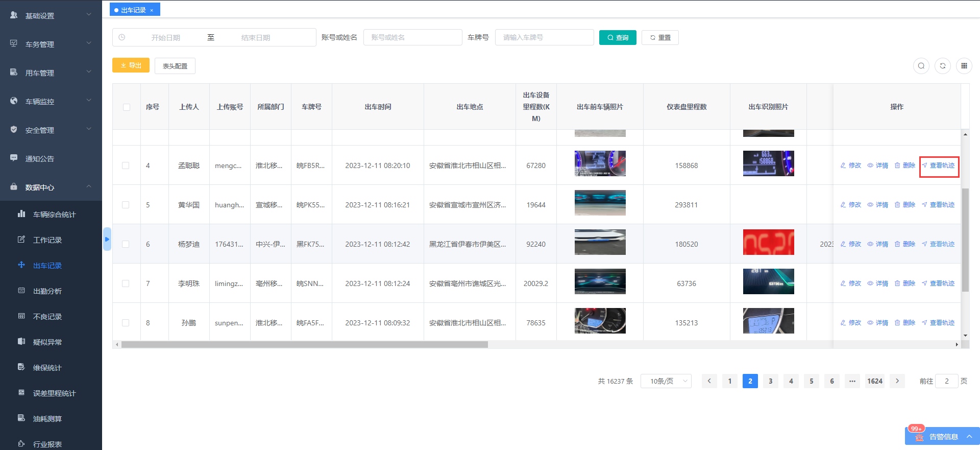Open 工作记录 in the sidebar

tap(51, 240)
